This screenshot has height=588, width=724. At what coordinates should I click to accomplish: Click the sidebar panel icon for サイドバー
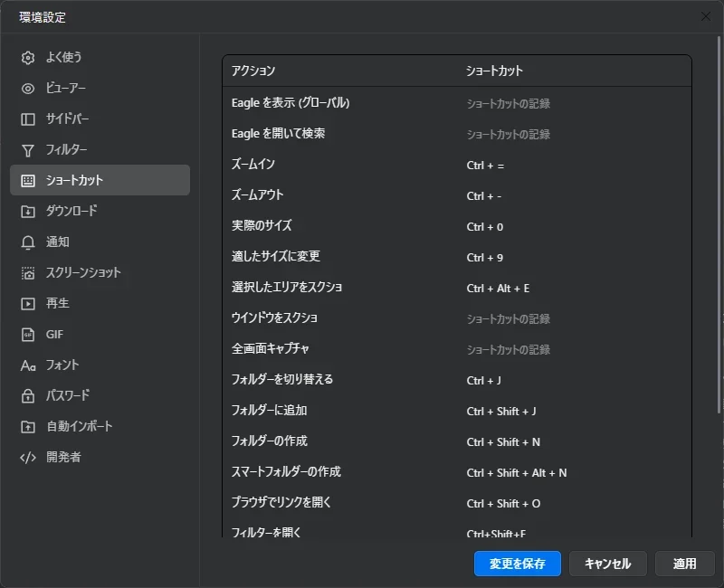(28, 119)
